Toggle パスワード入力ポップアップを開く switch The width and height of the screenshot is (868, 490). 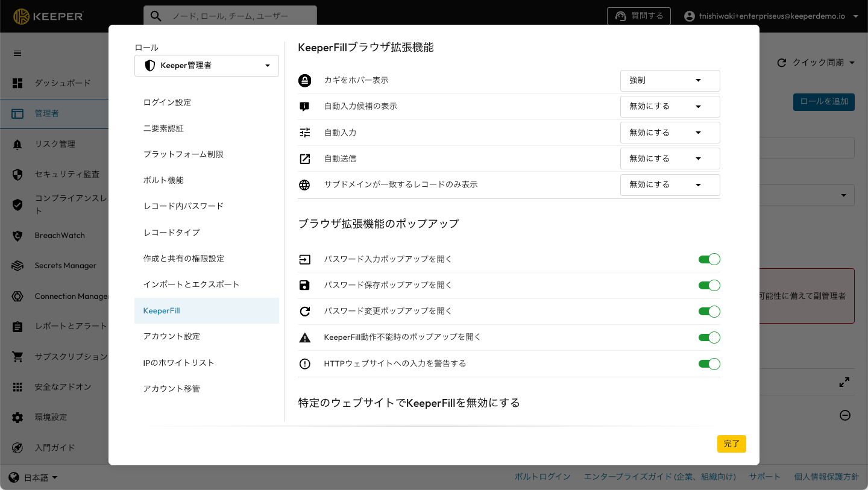tap(709, 259)
